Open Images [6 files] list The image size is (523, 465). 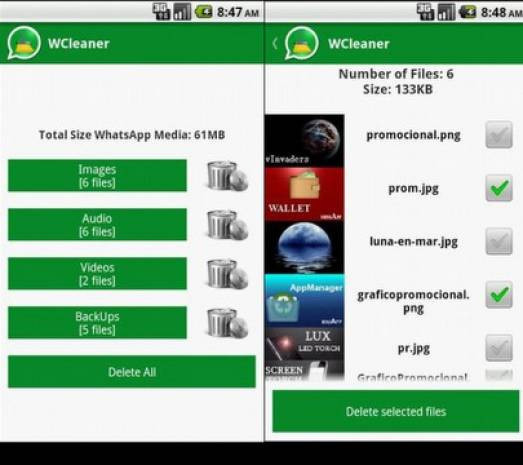click(97, 175)
